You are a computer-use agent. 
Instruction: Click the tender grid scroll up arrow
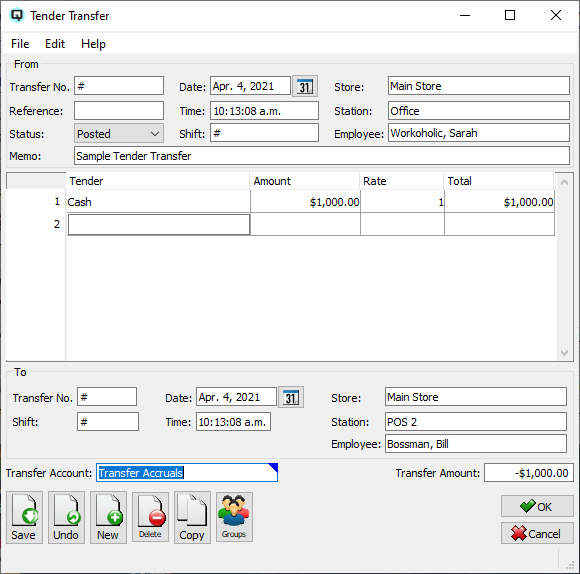coord(564,182)
